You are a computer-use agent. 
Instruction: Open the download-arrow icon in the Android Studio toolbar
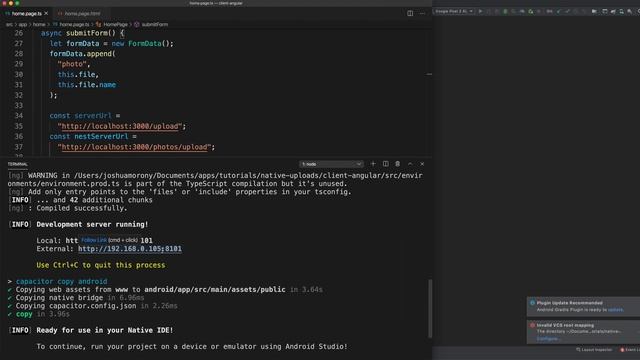[622, 11]
